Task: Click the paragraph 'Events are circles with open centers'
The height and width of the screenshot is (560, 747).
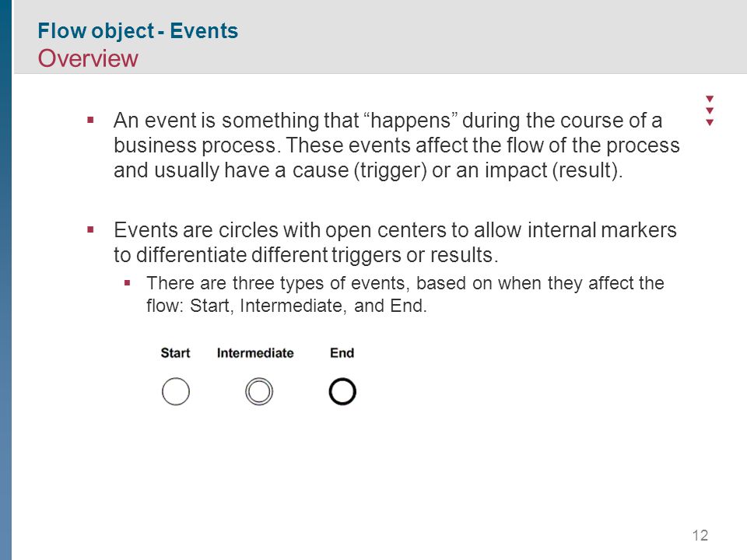Action: pos(395,243)
